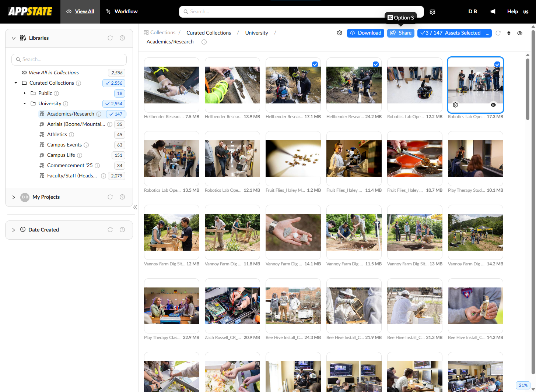Image resolution: width=536 pixels, height=392 pixels.
Task: Refresh the Libraries panel
Action: coord(110,38)
